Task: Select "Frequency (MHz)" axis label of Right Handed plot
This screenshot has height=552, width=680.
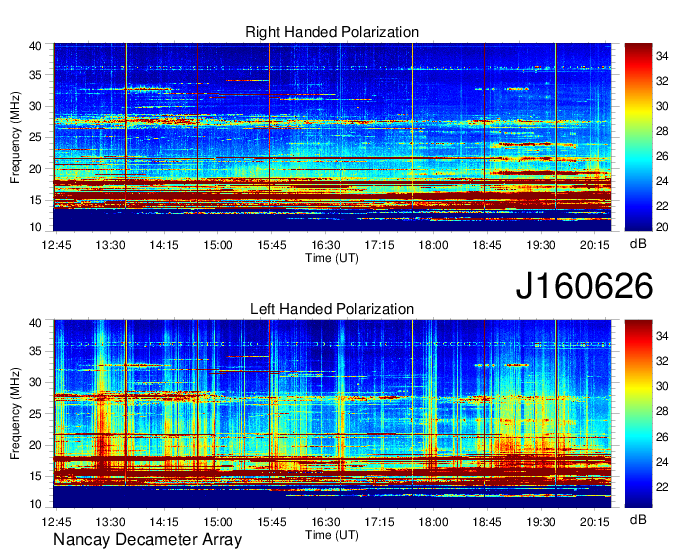Action: pyautogui.click(x=15, y=137)
